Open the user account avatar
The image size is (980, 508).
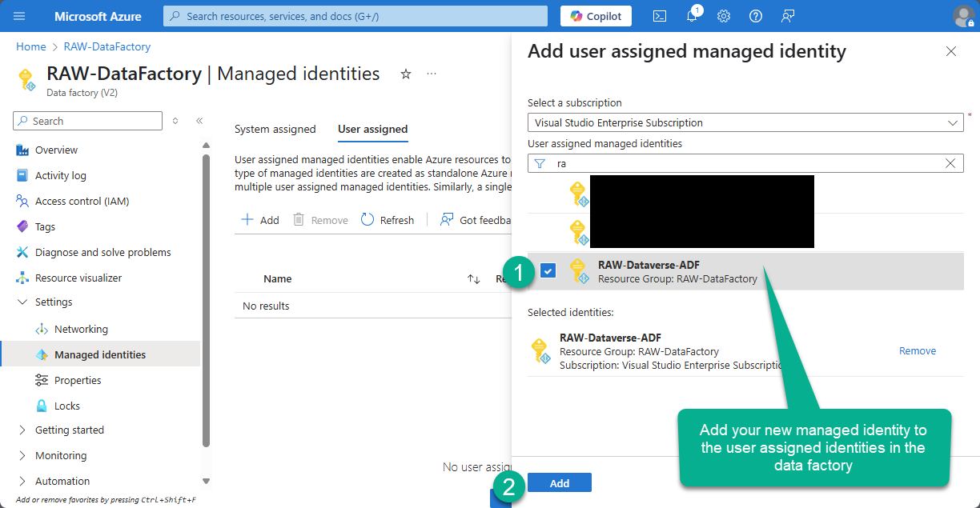(964, 16)
